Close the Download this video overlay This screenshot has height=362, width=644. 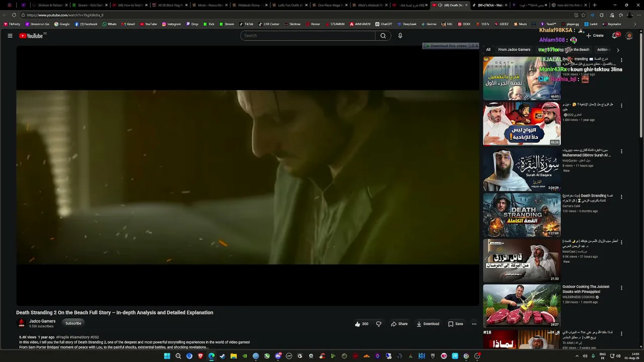point(476,46)
